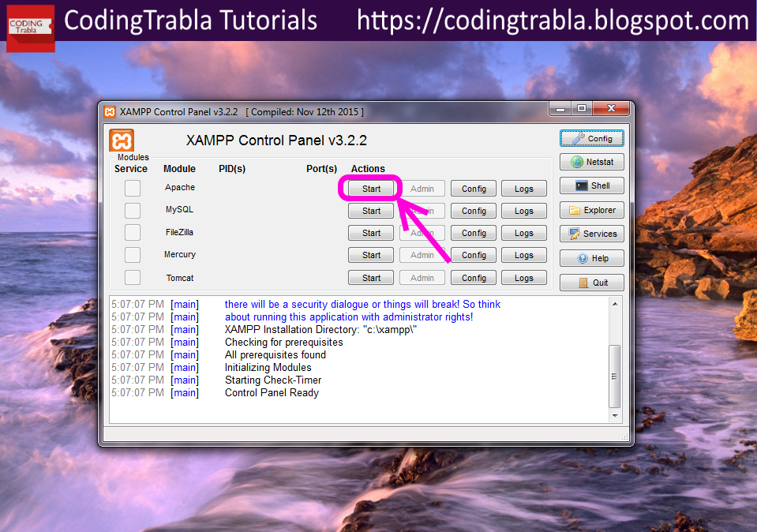Open Netstat from the side panel

591,162
